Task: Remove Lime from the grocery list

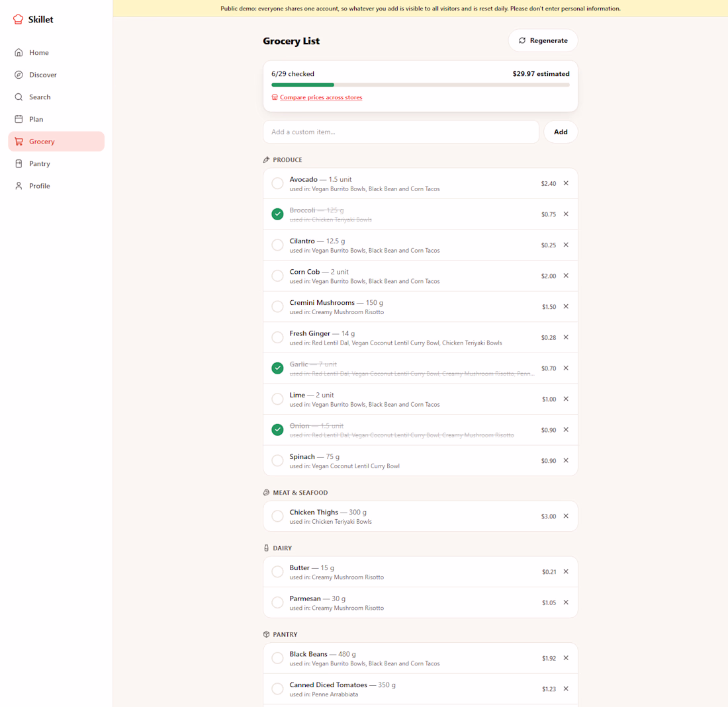Action: pyautogui.click(x=566, y=399)
